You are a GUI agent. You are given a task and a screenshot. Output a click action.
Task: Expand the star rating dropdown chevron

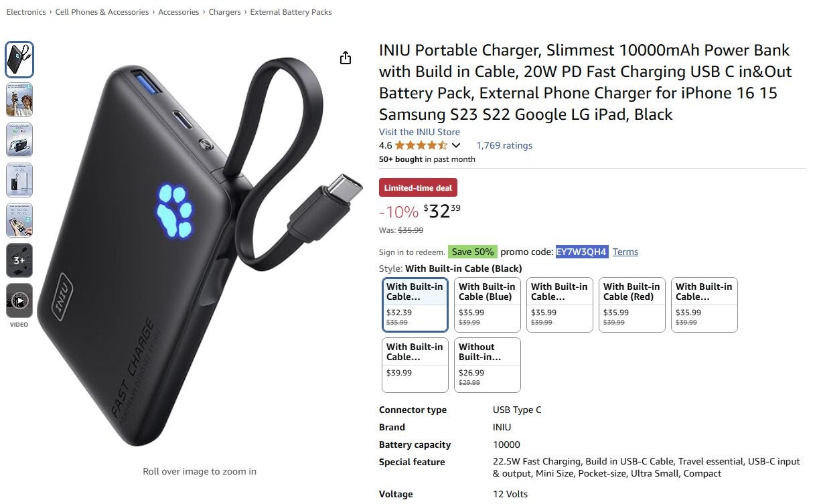(456, 145)
